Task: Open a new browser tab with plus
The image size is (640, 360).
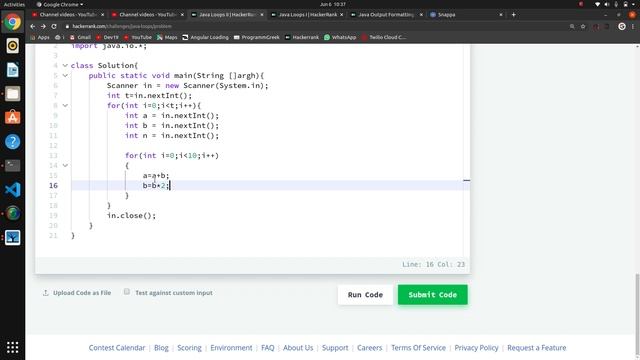Action: pyautogui.click(x=513, y=15)
